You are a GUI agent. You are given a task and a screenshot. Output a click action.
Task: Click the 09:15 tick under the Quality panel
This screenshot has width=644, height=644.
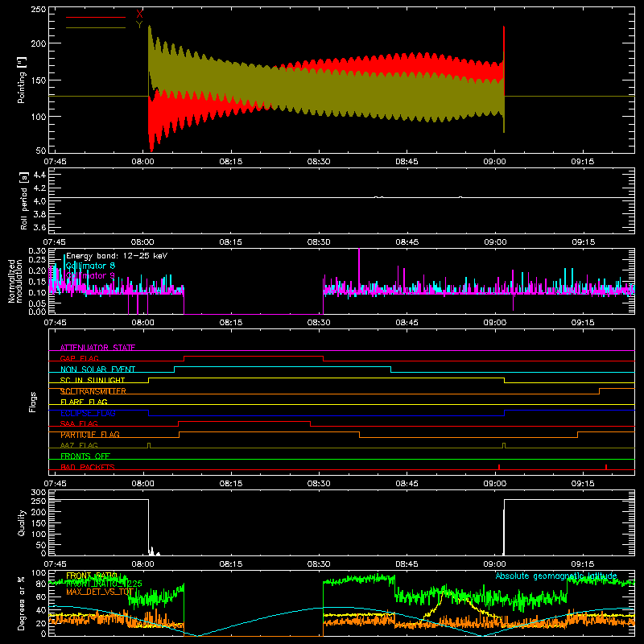tap(582, 564)
